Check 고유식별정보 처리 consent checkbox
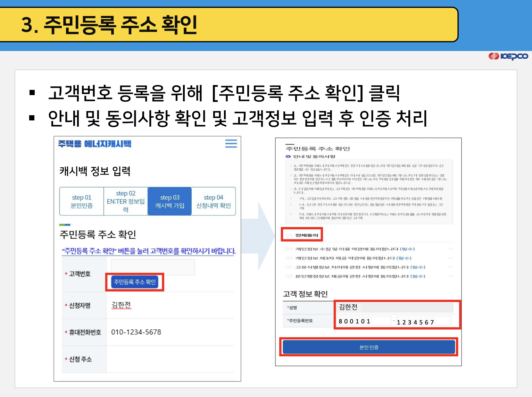The width and height of the screenshot is (532, 397). [x=289, y=267]
